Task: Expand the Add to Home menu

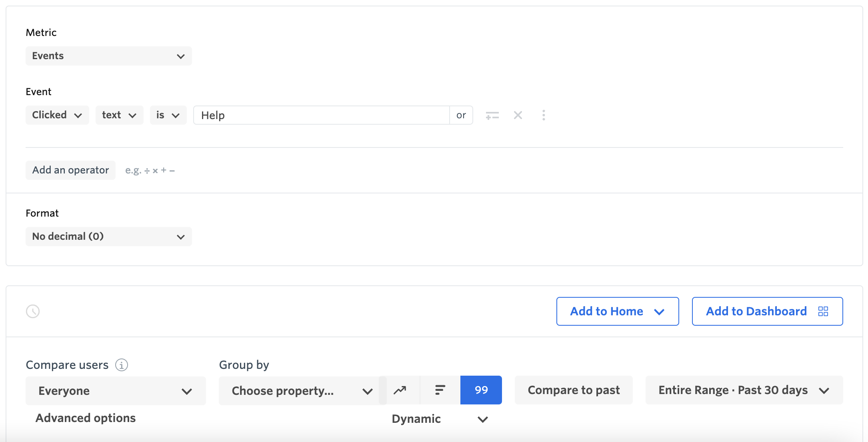Action: 617,311
